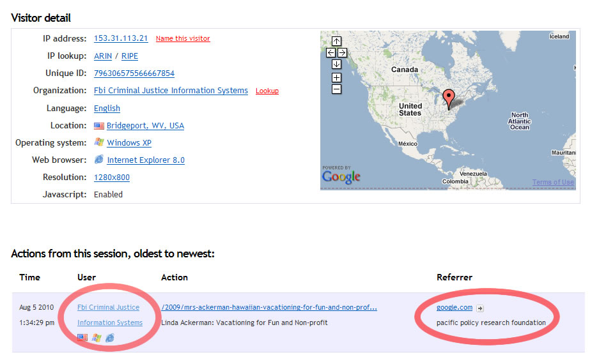599x364 pixels.
Task: Pan the map up with arrow button
Action: 336,42
